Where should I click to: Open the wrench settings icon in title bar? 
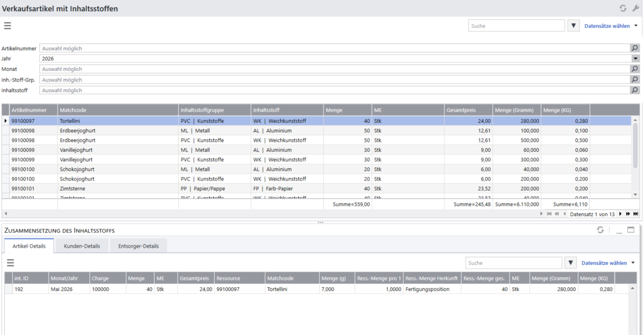tap(636, 8)
